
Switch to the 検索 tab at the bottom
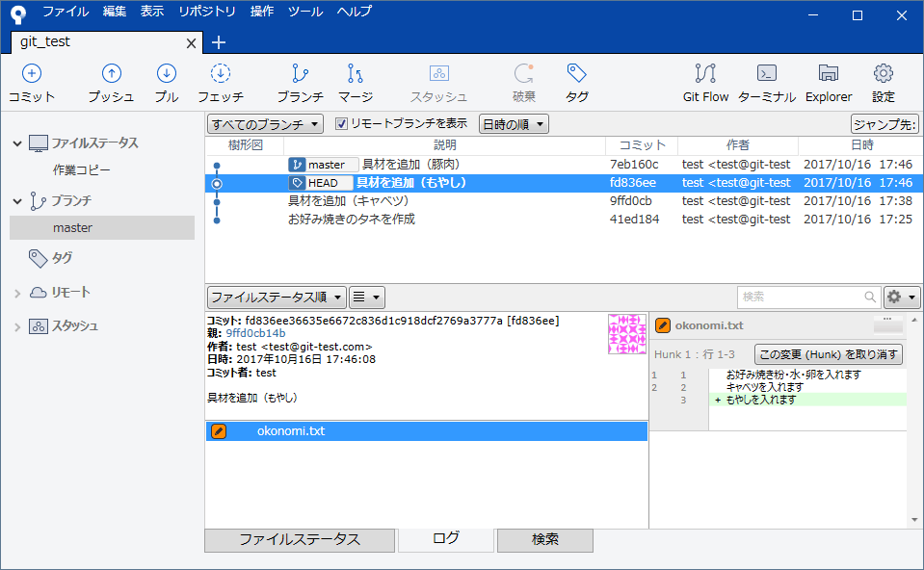click(544, 540)
